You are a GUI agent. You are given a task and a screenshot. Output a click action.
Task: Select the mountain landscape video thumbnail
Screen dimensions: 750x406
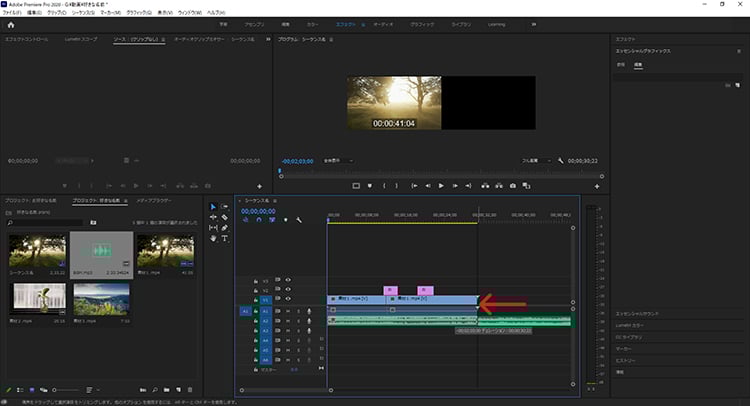[x=101, y=299]
